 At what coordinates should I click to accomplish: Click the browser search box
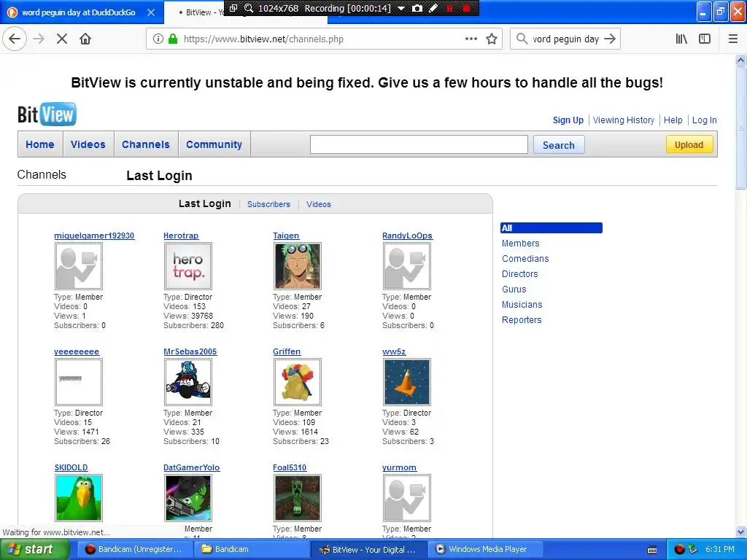coord(565,39)
